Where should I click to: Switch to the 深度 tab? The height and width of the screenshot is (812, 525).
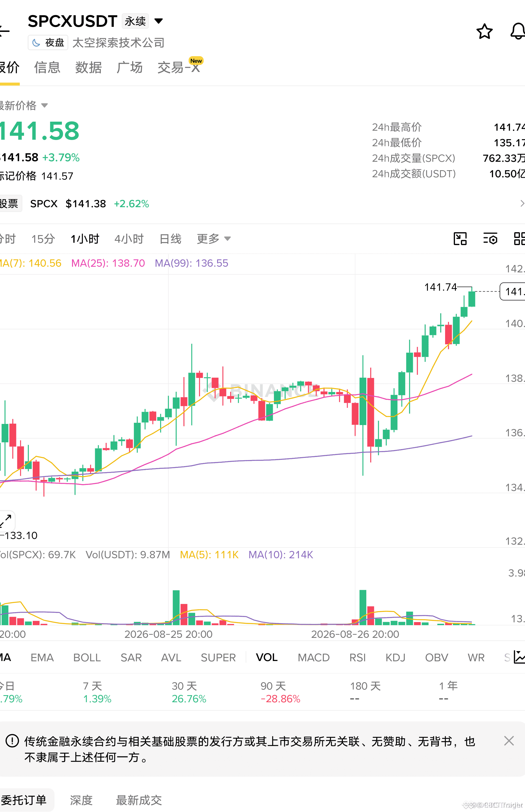coord(81,800)
